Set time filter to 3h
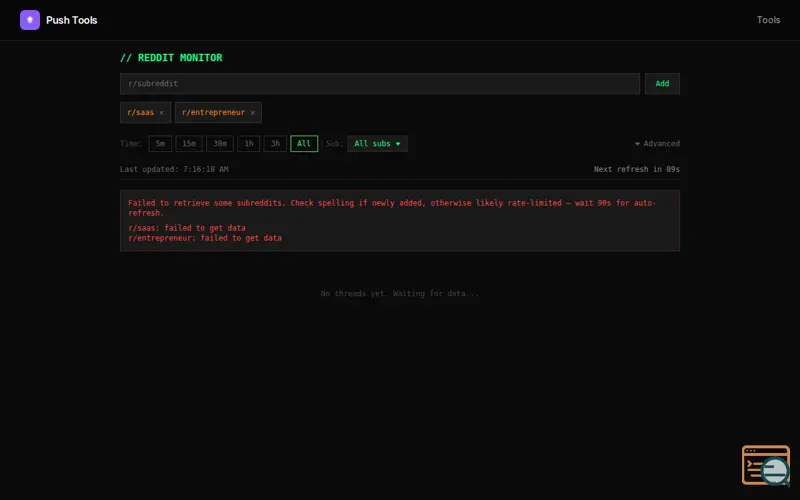The image size is (800, 500). (276, 143)
